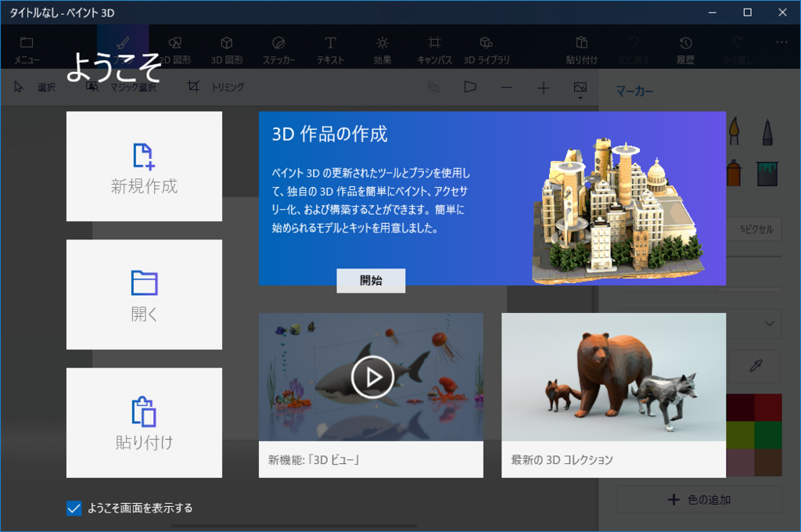The image size is (801, 532).
Task: Select the green color swatch
Action: click(x=768, y=435)
